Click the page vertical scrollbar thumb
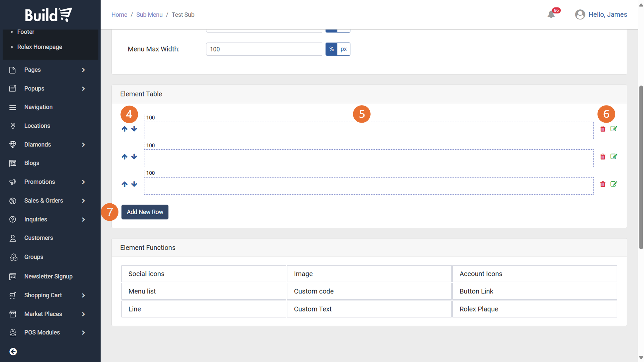The width and height of the screenshot is (644, 362). point(641,167)
